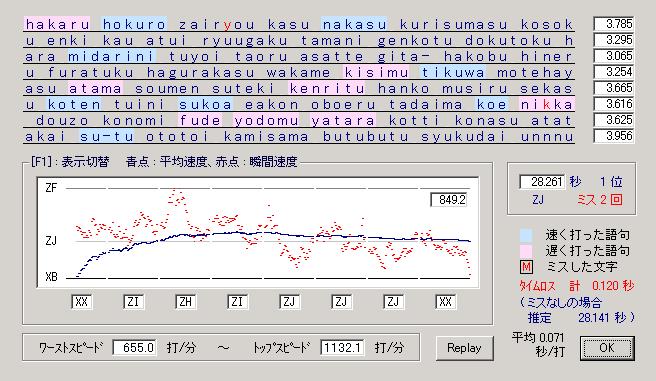Click the fifth row time field 3.665
The image size is (656, 381).
coord(614,88)
